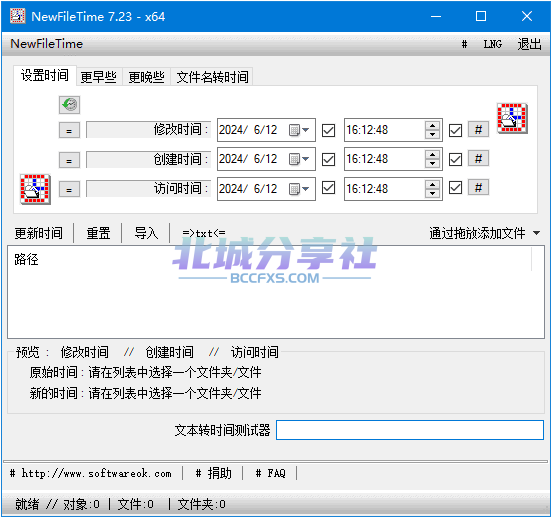Click the '=' button beside 访问时间
The height and width of the screenshot is (517, 551).
[x=69, y=189]
